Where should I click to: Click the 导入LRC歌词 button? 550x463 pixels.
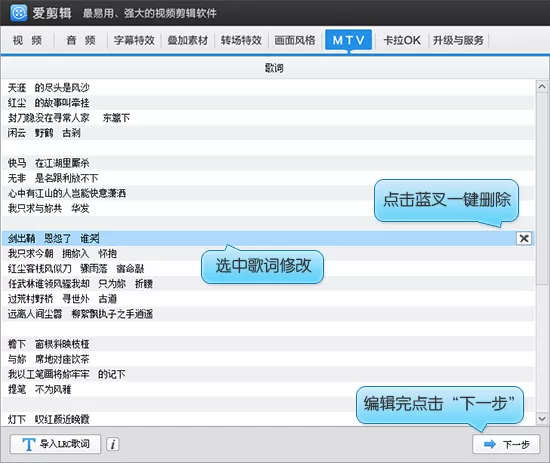coord(55,444)
